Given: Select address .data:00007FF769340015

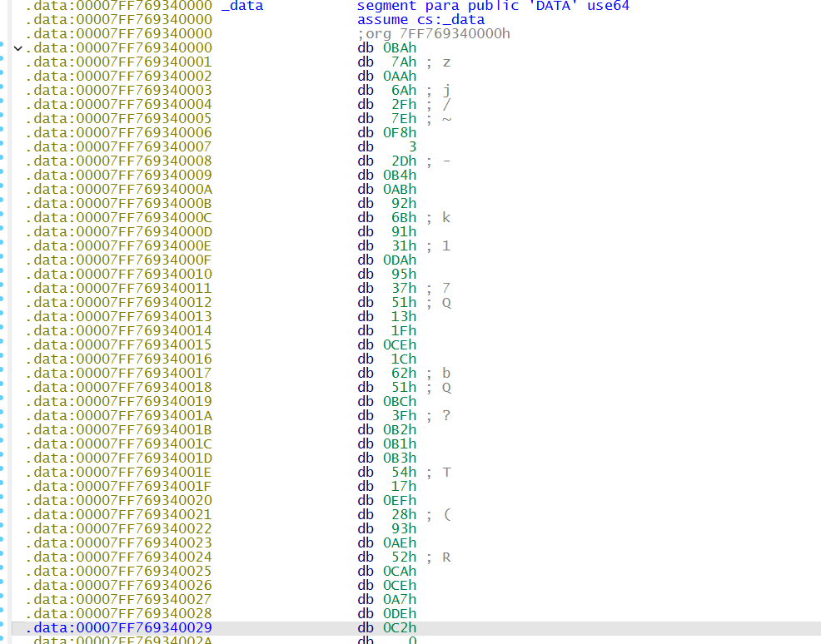Looking at the screenshot, I should click(x=118, y=345).
